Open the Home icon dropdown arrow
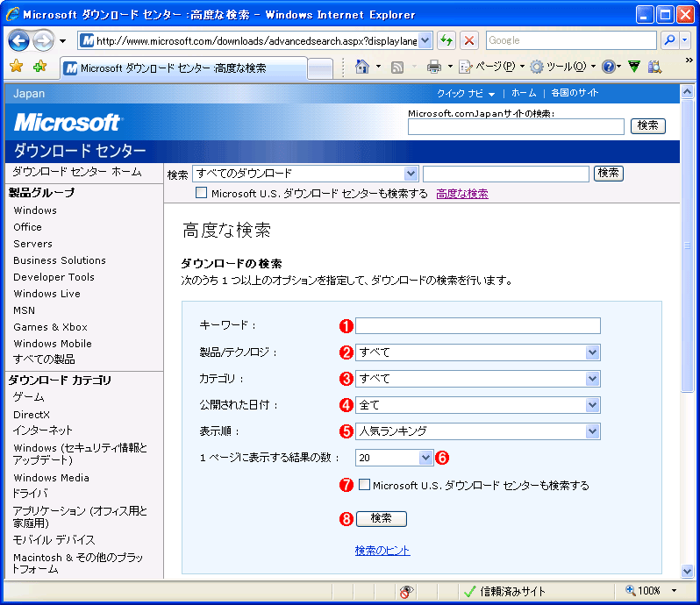This screenshot has height=605, width=700. tap(378, 67)
